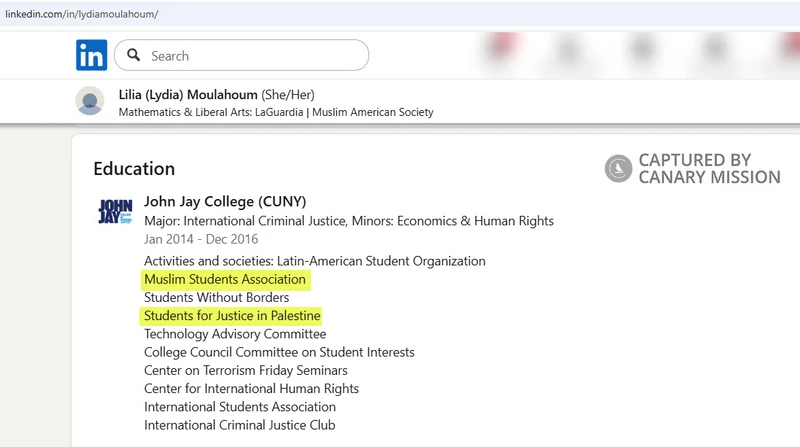Open the profile avatar picture
Image resolution: width=800 pixels, height=447 pixels.
[x=90, y=102]
